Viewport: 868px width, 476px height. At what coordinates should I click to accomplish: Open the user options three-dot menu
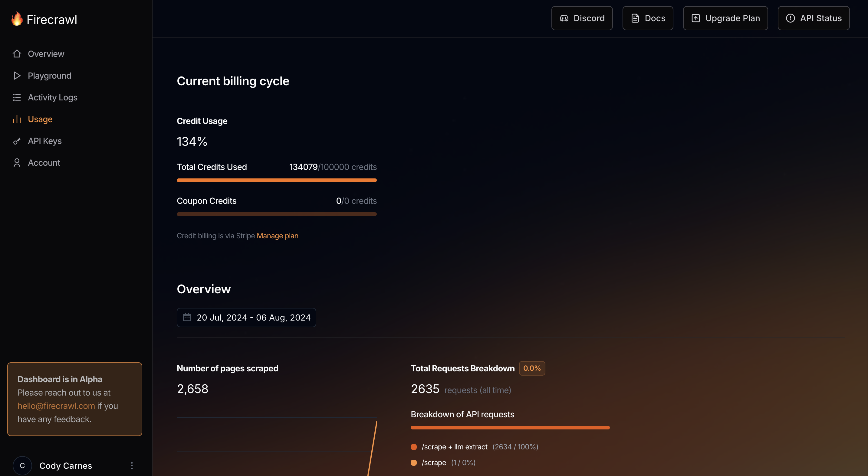click(x=132, y=465)
